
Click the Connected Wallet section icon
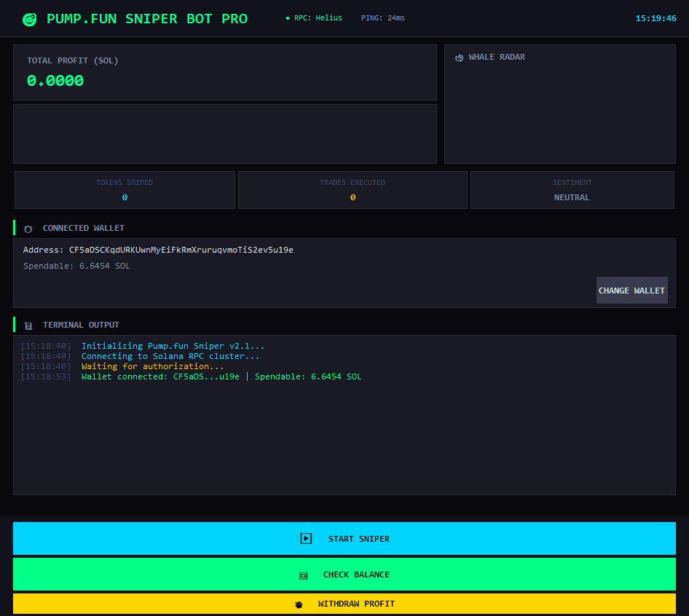(x=28, y=229)
